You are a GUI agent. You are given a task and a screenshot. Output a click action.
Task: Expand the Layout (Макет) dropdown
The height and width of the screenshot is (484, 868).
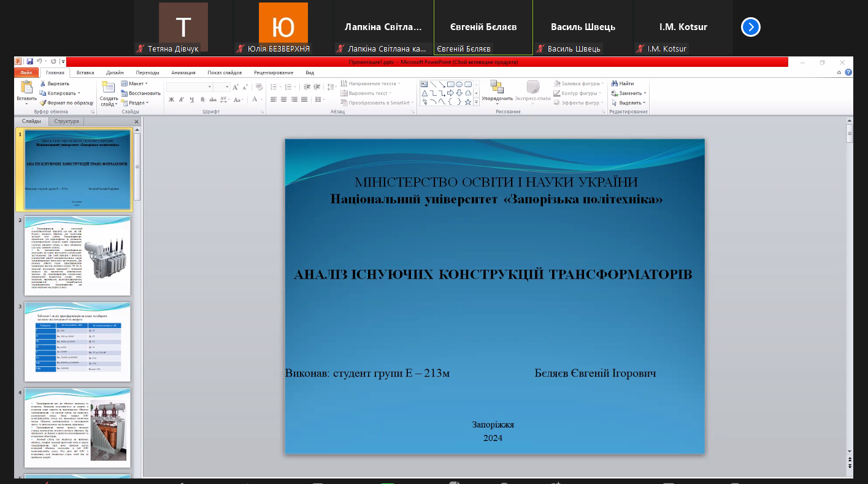(135, 83)
